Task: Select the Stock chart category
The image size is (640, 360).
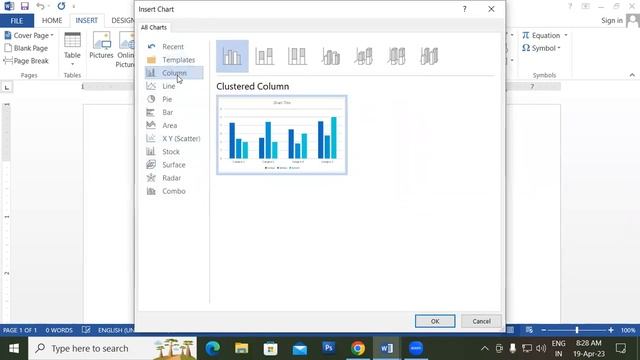Action: click(174, 152)
